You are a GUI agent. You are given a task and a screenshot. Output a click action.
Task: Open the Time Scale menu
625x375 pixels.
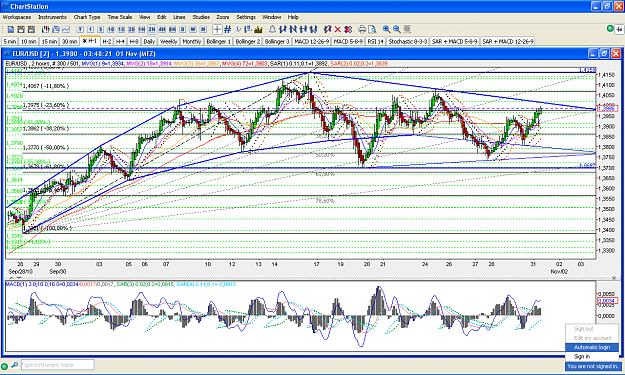pyautogui.click(x=120, y=17)
